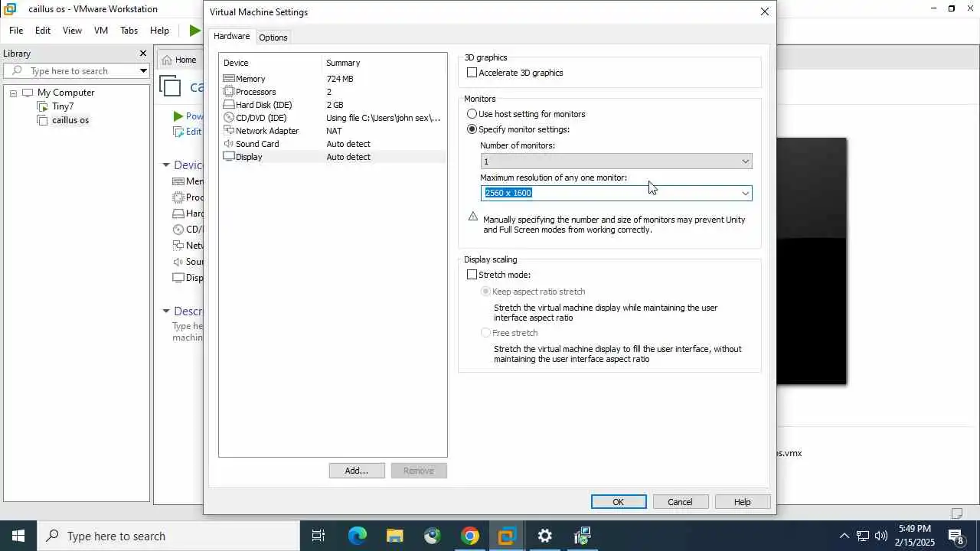The height and width of the screenshot is (551, 980).
Task: Enable Accelerate 3D graphics checkbox
Action: 472,73
